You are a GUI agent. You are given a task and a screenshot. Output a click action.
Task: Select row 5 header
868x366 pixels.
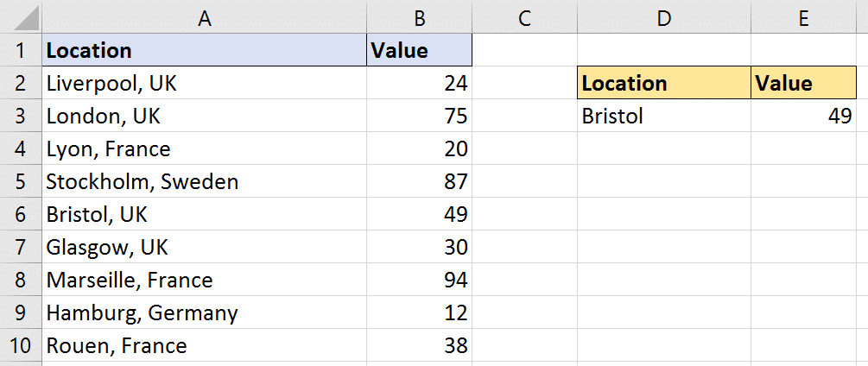click(x=21, y=181)
